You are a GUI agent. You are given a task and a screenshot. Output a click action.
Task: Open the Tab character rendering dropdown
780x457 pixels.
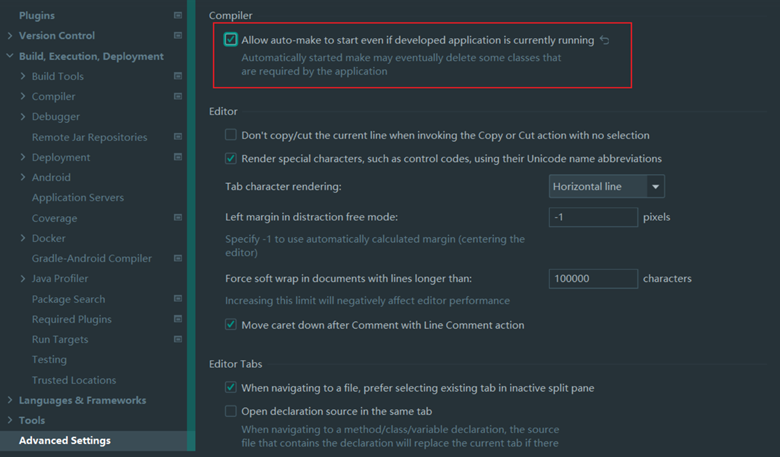coord(606,187)
